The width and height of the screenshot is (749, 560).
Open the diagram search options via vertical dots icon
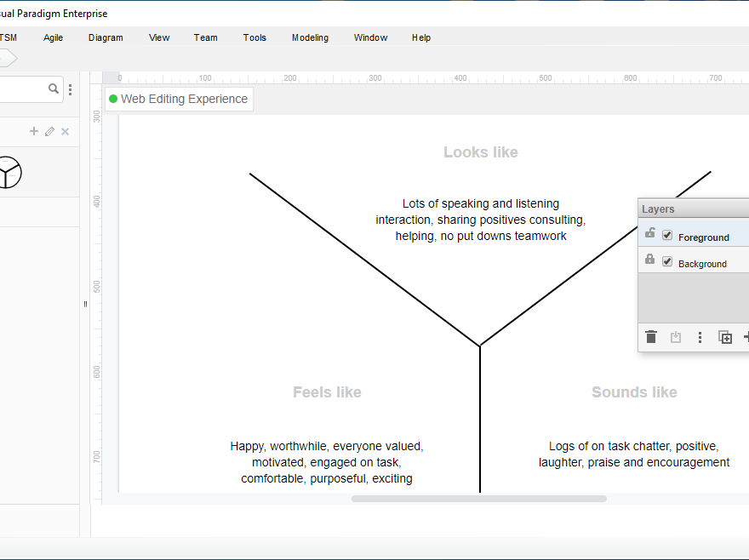pos(70,89)
